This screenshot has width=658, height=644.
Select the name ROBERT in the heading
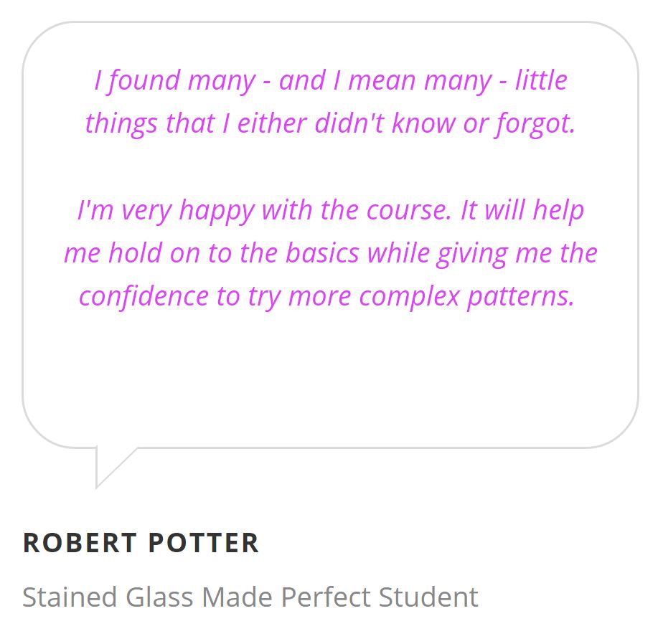(80, 543)
